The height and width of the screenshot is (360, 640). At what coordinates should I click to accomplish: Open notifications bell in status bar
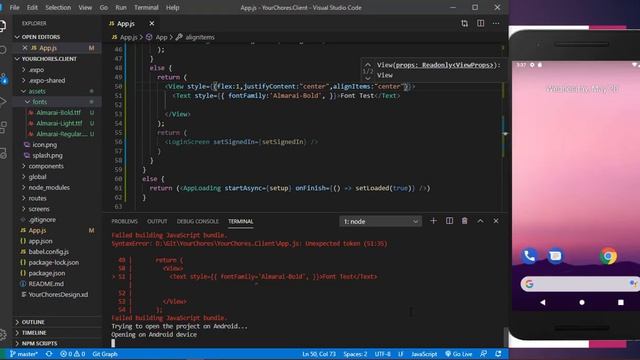point(498,354)
